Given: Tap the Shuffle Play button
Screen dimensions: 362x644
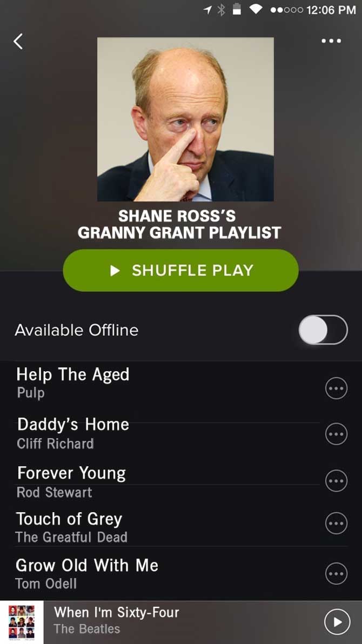Looking at the screenshot, I should [x=181, y=270].
